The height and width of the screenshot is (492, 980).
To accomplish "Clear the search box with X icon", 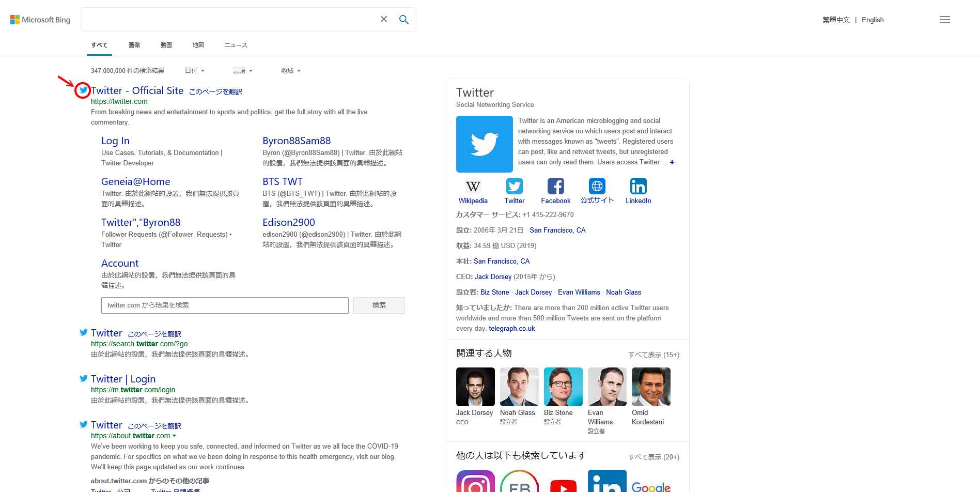I will pos(384,19).
